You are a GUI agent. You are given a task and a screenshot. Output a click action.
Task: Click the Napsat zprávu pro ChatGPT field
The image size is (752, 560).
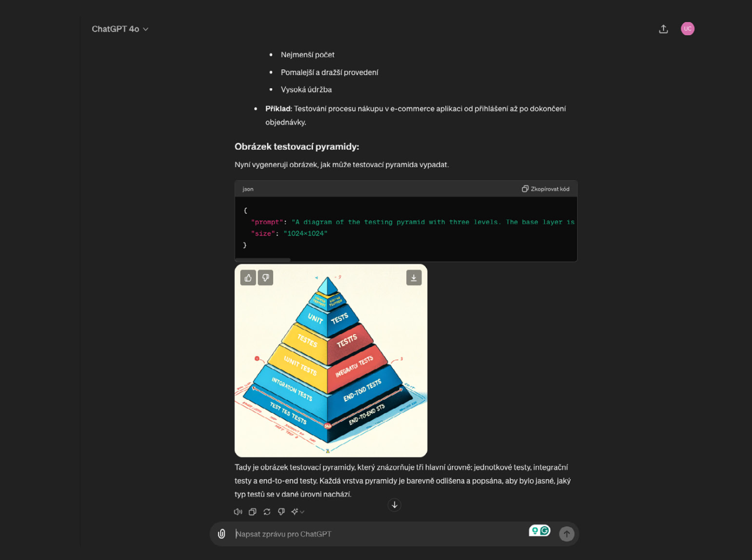pos(378,534)
